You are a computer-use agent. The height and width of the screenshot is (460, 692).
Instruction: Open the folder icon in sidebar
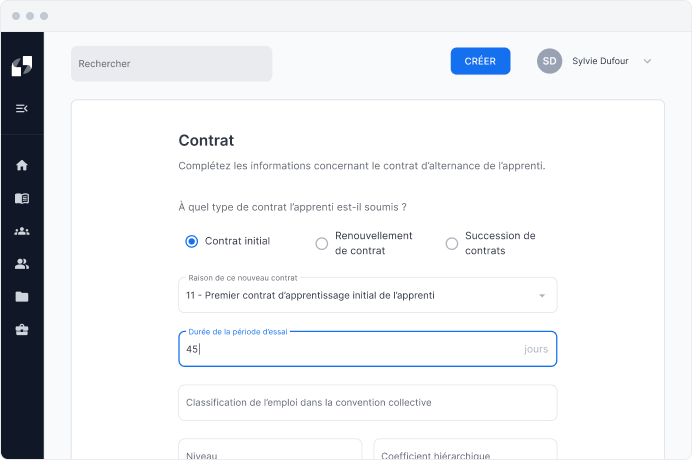pos(22,297)
